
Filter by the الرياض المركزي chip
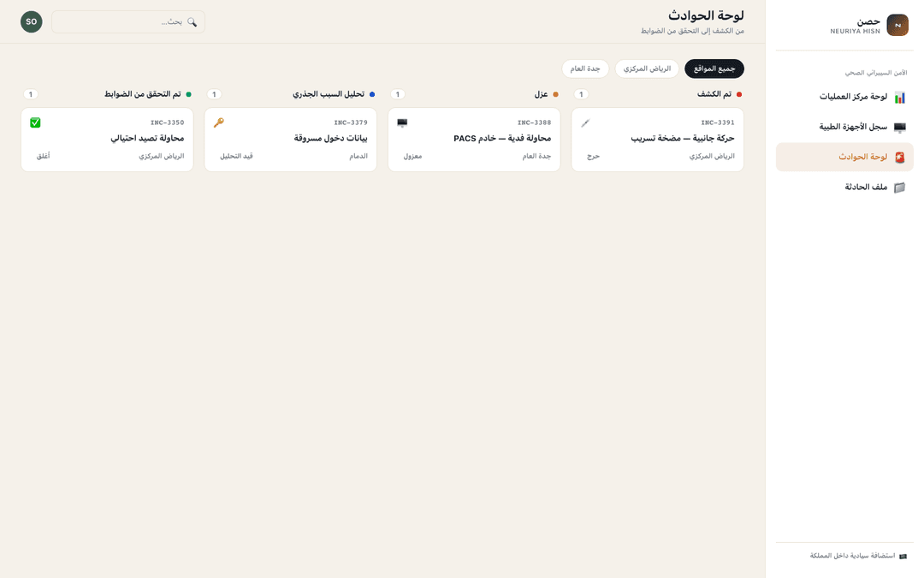(x=647, y=69)
